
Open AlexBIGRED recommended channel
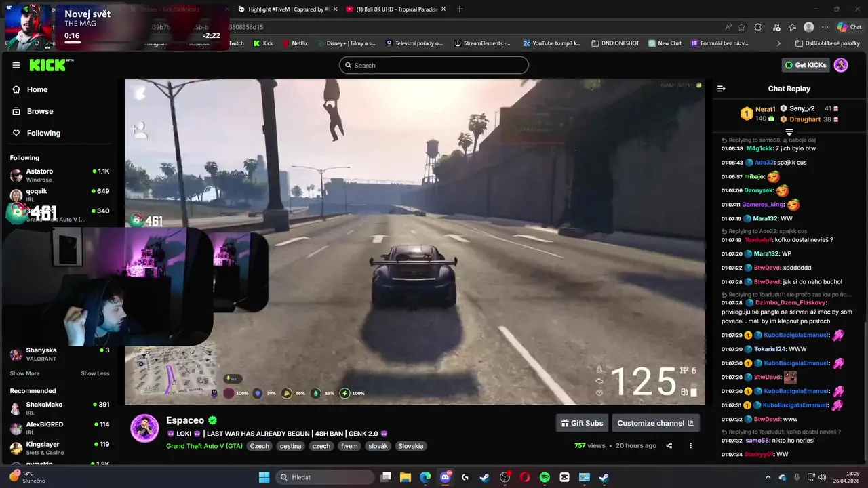(60, 428)
